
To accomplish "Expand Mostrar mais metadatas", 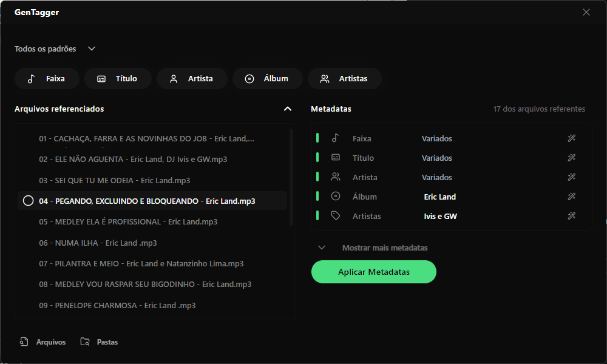I will (x=322, y=248).
